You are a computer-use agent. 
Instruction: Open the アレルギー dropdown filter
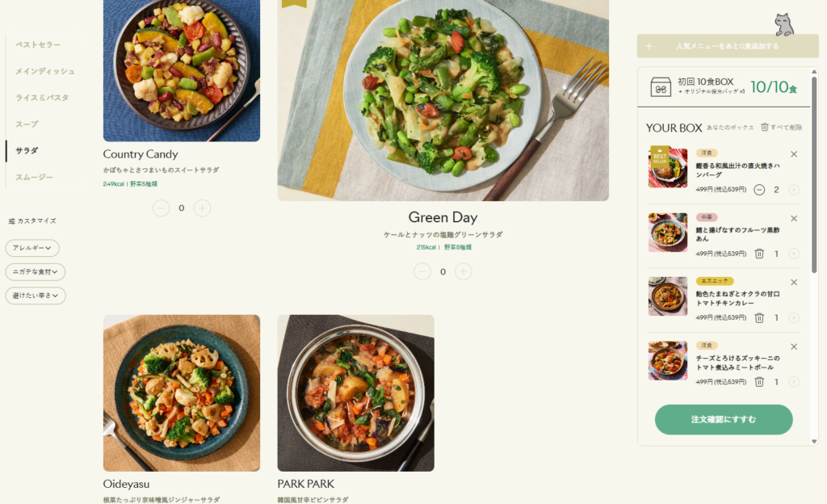point(32,248)
